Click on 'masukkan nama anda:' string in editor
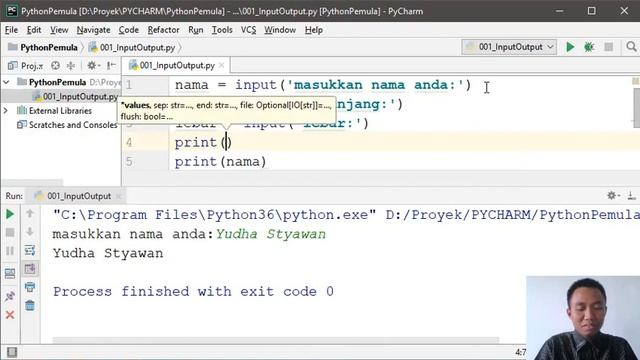Image resolution: width=640 pixels, height=360 pixels. (x=375, y=85)
